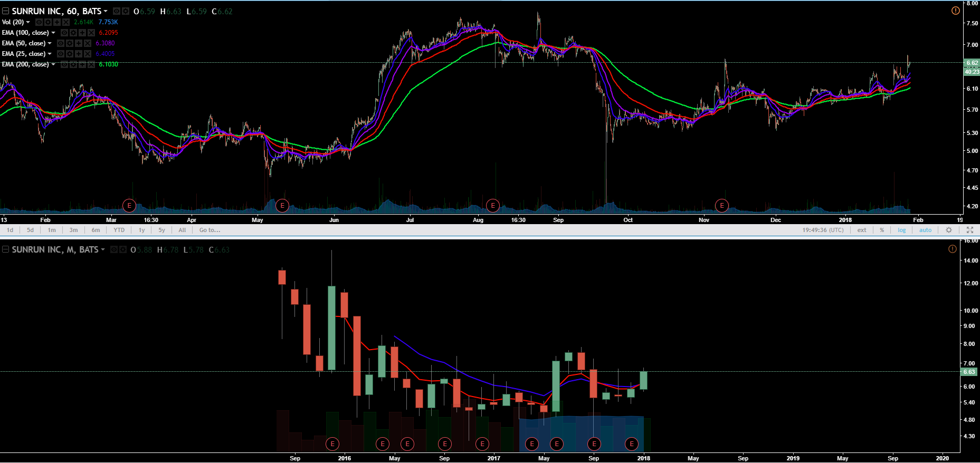Click the 6.62 current price label on the scale
The height and width of the screenshot is (463, 980).
[x=972, y=63]
